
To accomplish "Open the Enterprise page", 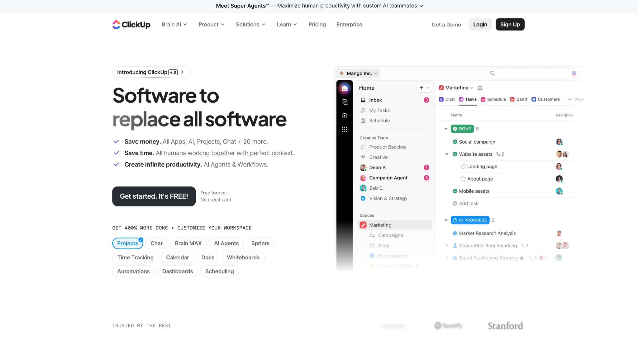I will (x=349, y=25).
